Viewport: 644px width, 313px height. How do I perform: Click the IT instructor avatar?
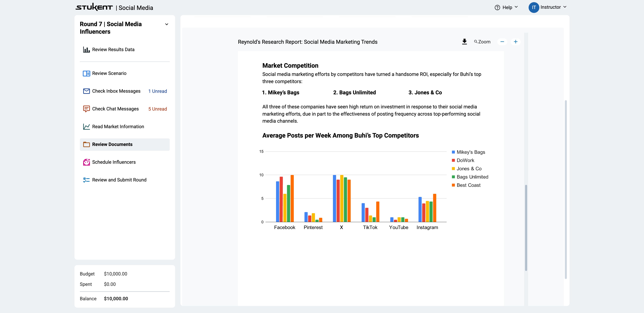click(533, 8)
